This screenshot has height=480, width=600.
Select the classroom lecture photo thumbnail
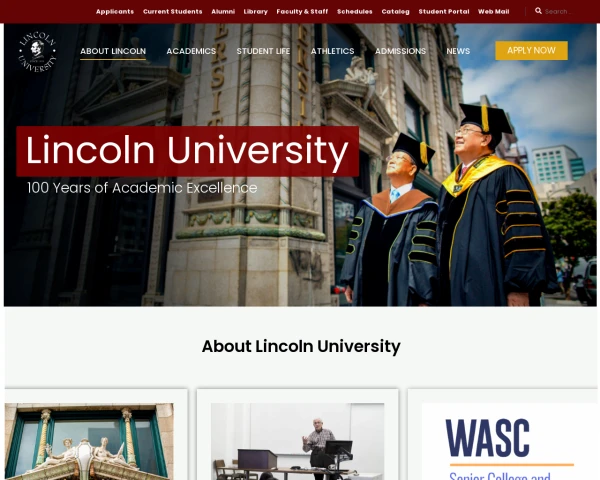pyautogui.click(x=297, y=441)
